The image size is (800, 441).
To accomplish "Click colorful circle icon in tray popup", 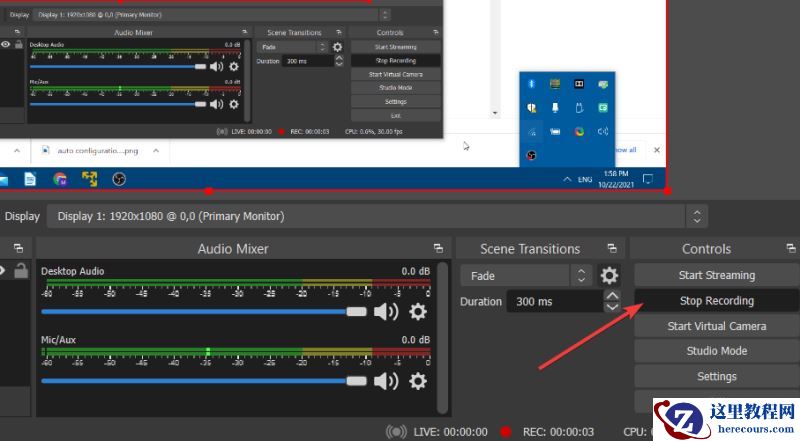I will 579,132.
